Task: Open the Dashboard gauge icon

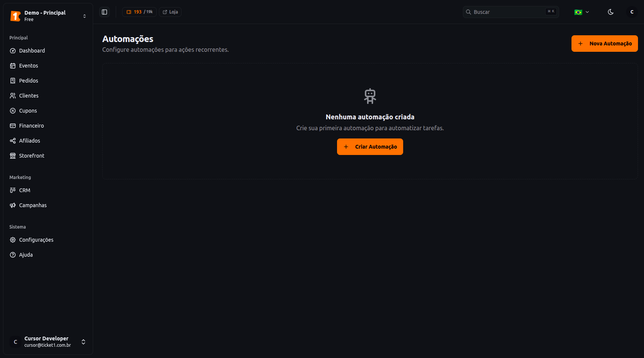Action: [x=13, y=51]
